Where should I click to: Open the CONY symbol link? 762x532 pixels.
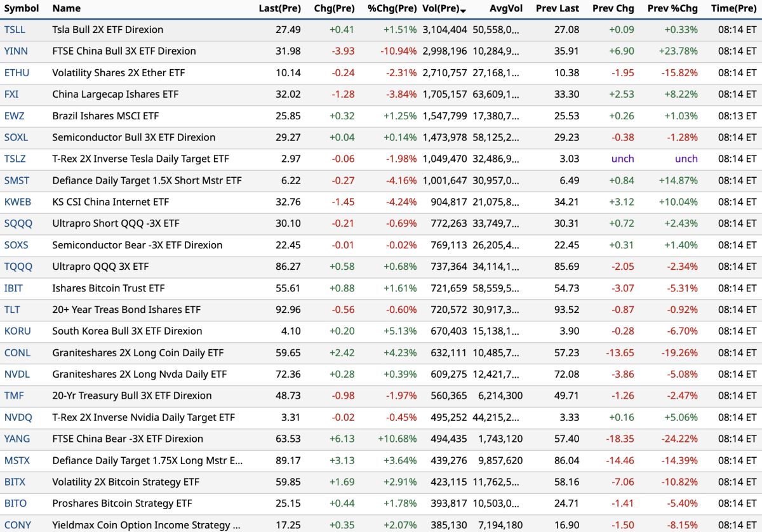coord(17,525)
